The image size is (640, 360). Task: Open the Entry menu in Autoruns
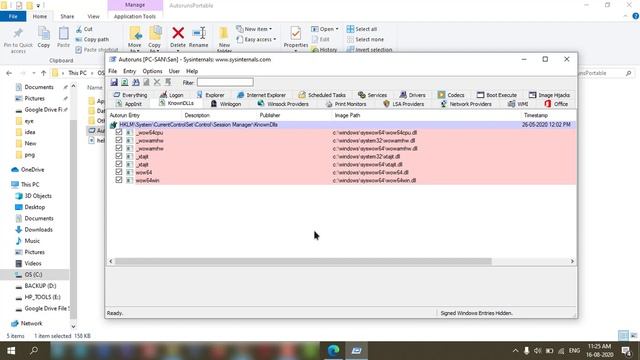129,71
